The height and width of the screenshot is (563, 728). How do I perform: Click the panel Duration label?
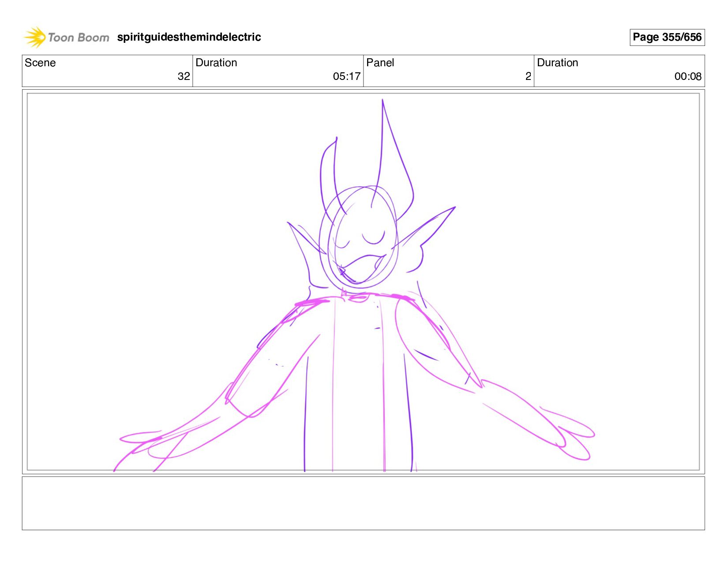[557, 63]
